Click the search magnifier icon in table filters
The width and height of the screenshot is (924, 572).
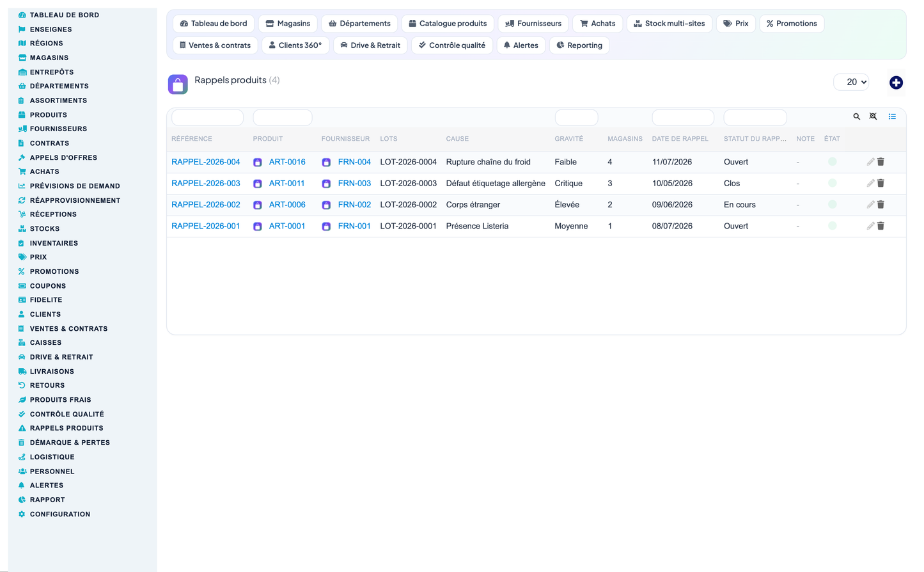856,116
